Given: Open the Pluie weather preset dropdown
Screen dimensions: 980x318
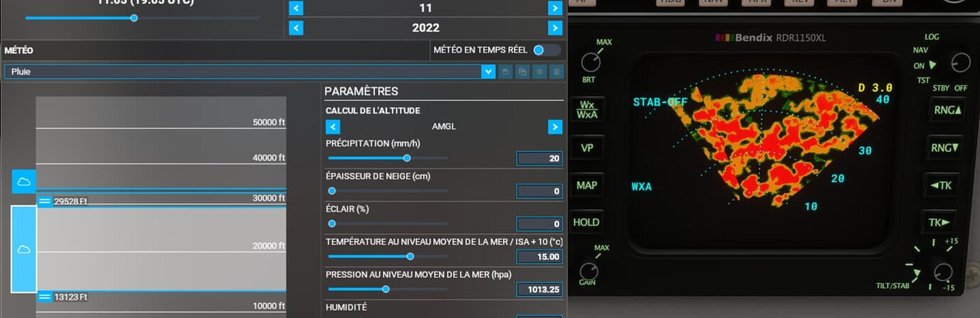Looking at the screenshot, I should click(488, 72).
